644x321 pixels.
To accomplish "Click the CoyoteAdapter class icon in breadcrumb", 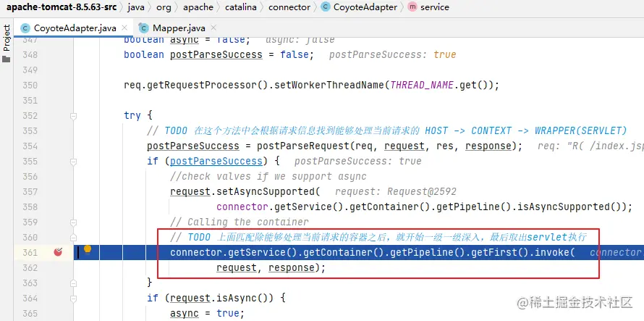I will (326, 7).
